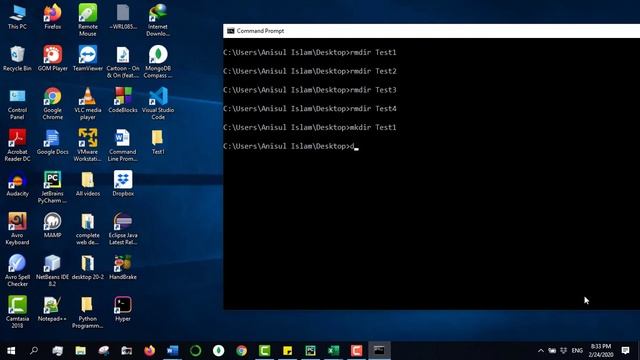
Task: Click the 'rmdir Test2' command line
Action: (x=310, y=71)
